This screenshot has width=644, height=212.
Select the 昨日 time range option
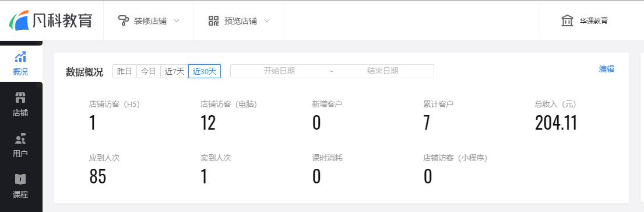(125, 71)
